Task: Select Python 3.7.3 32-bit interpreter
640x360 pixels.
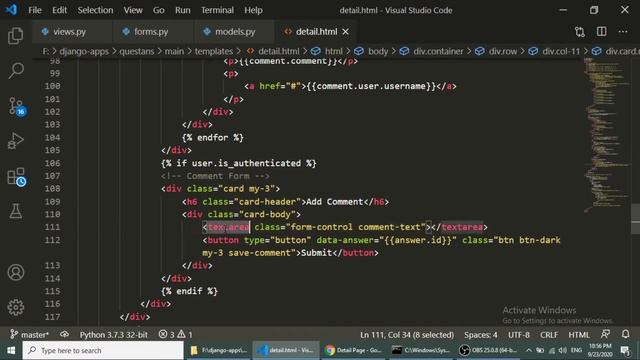Action: [x=113, y=335]
